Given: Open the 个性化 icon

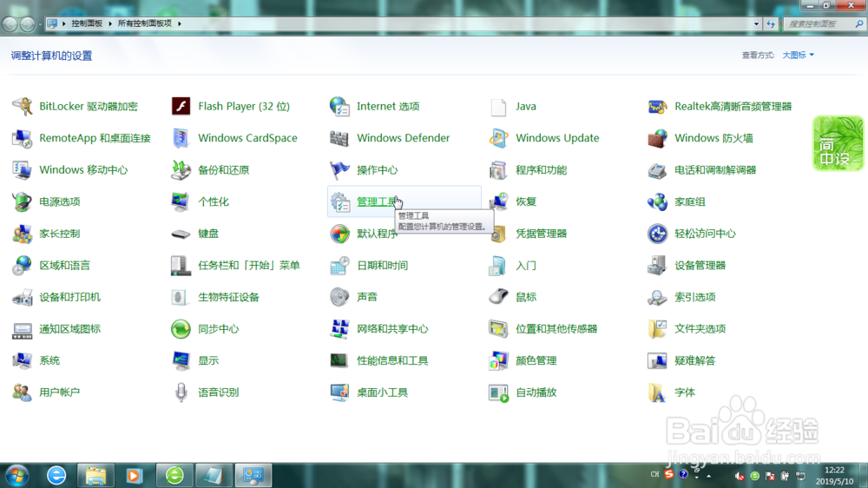Looking at the screenshot, I should (181, 201).
